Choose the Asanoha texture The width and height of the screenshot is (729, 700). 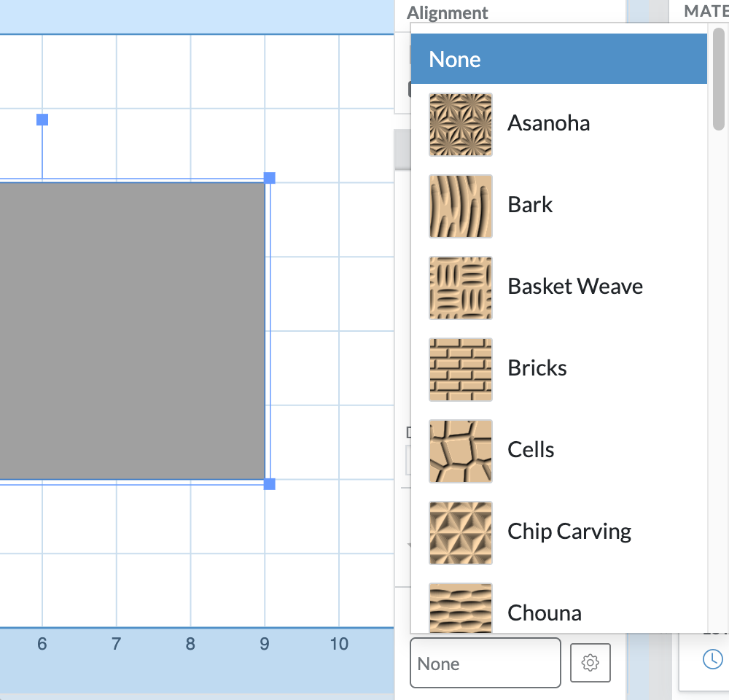click(x=559, y=124)
